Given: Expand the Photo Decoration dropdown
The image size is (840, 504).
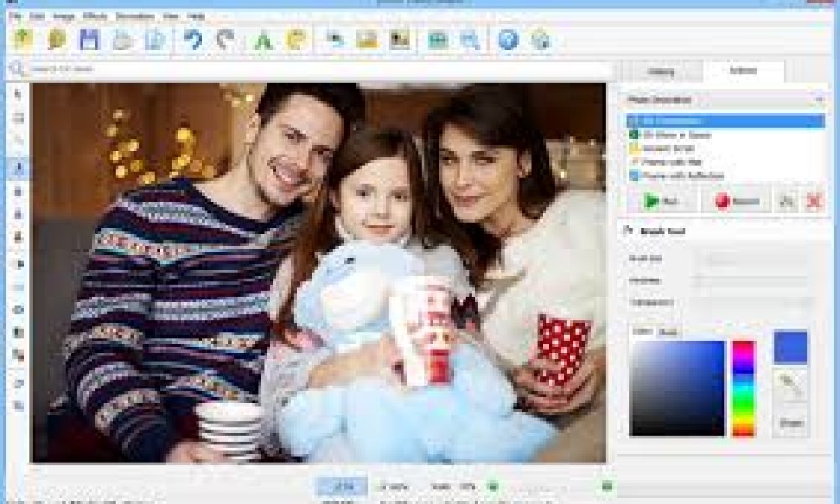Looking at the screenshot, I should tap(726, 100).
